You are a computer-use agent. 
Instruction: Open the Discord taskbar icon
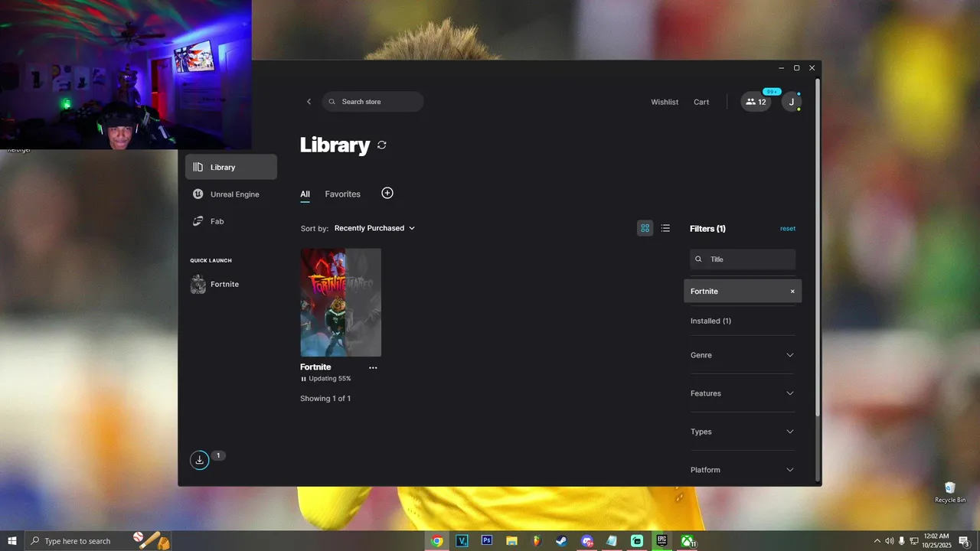587,541
